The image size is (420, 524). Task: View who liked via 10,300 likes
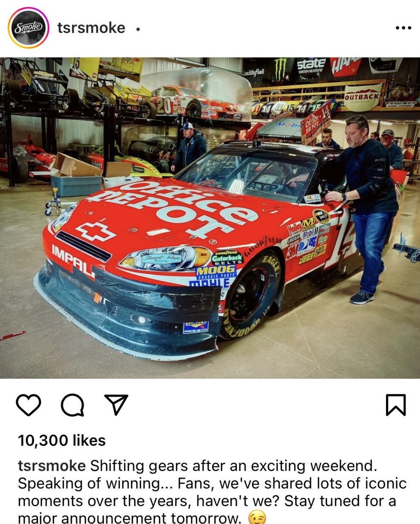point(62,440)
